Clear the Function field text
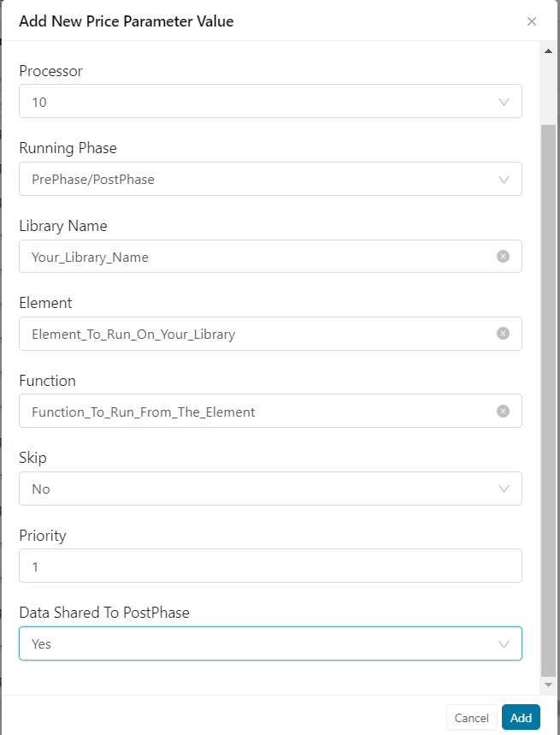This screenshot has height=735, width=560. [x=503, y=412]
